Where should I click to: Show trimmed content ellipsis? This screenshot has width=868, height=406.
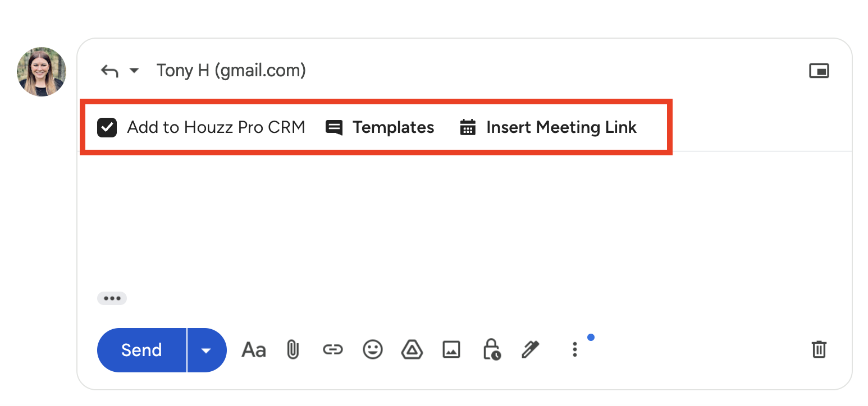pyautogui.click(x=112, y=298)
